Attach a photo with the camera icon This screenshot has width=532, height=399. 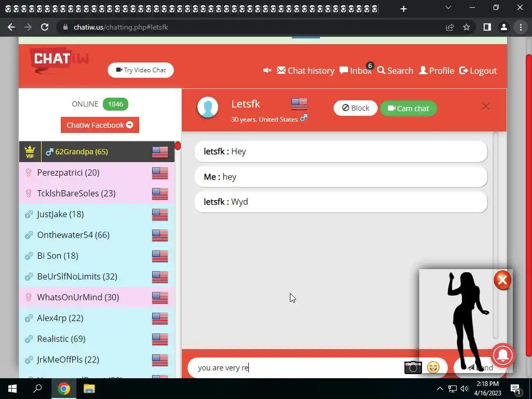point(413,367)
